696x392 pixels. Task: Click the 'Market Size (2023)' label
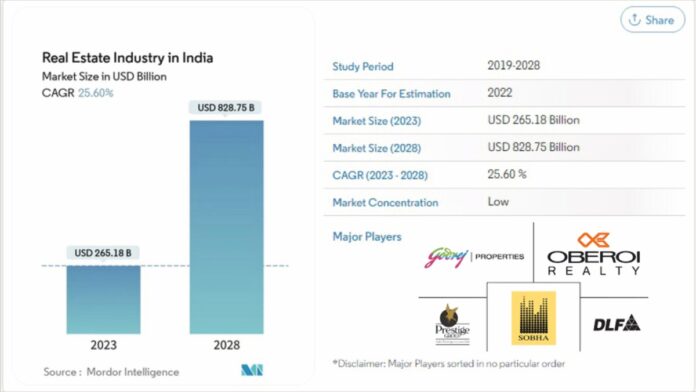[376, 121]
